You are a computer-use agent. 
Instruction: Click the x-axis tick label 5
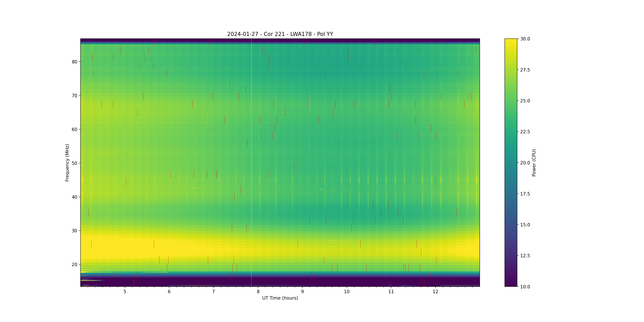[x=125, y=292]
